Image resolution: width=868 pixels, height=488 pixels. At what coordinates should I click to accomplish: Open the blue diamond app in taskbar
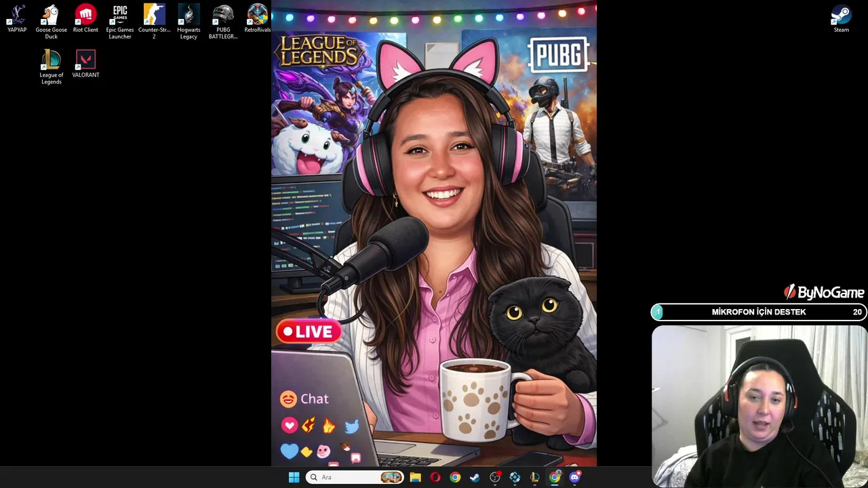click(515, 477)
